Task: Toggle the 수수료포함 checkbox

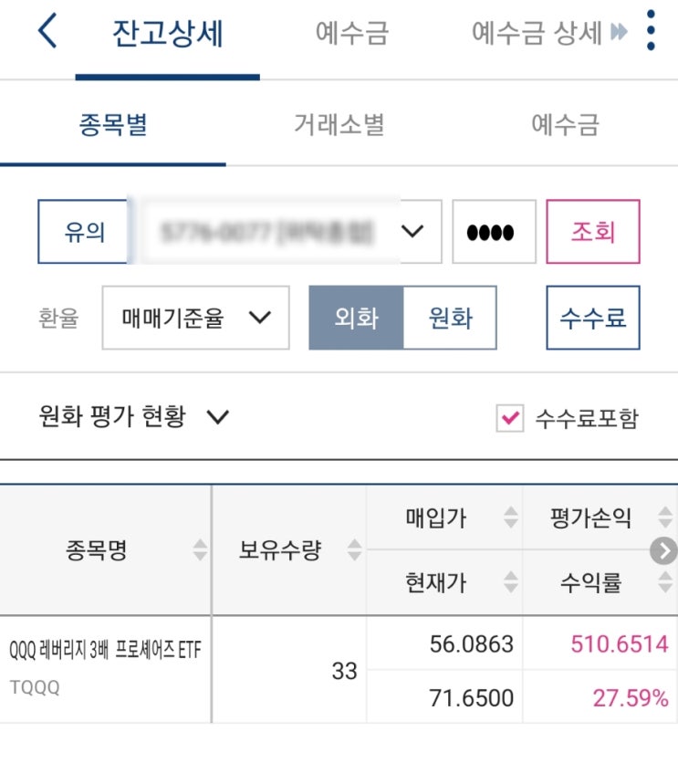Action: (509, 419)
